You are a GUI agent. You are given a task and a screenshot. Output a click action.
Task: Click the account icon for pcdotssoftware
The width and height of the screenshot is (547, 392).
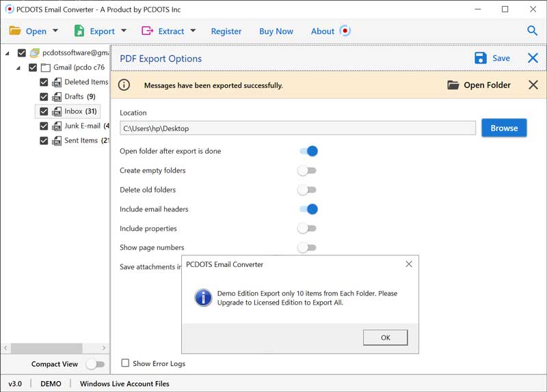(35, 53)
